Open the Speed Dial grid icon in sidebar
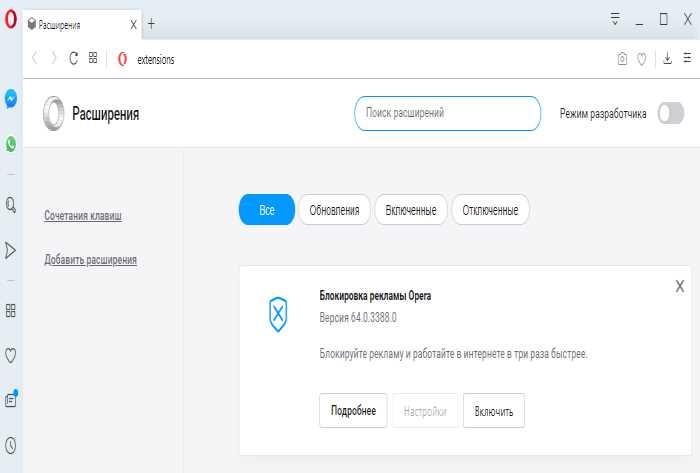 click(11, 311)
